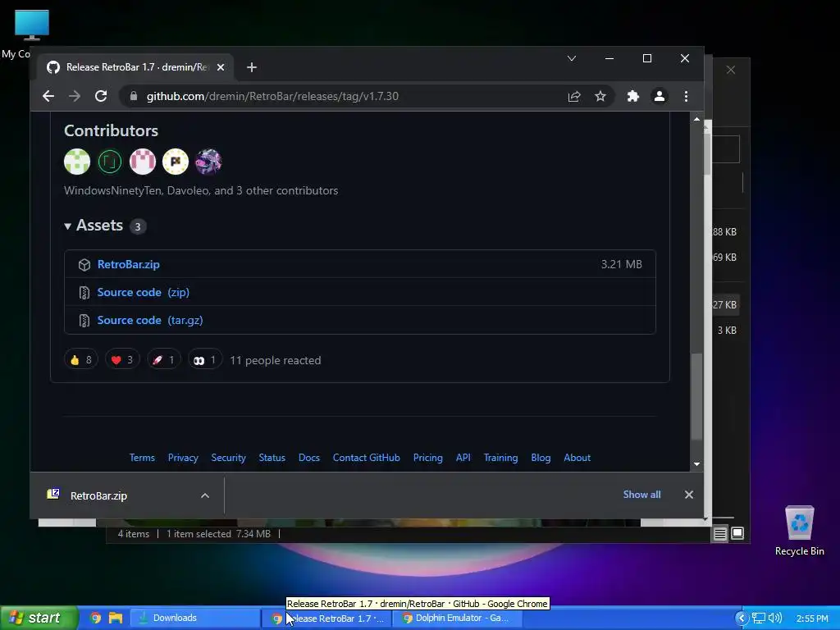
Task: Switch to the Downloads taskbar window
Action: (195, 618)
